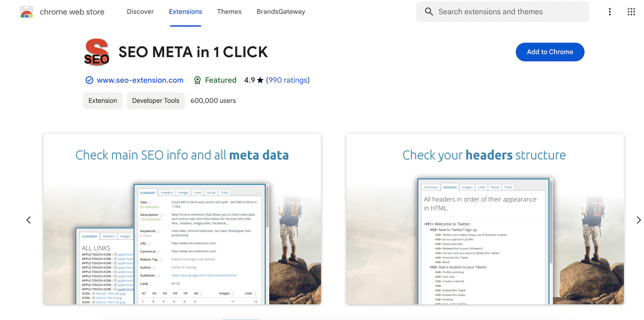Click the Developer Tools category chip
Screen dimensions: 644x320
(156, 101)
